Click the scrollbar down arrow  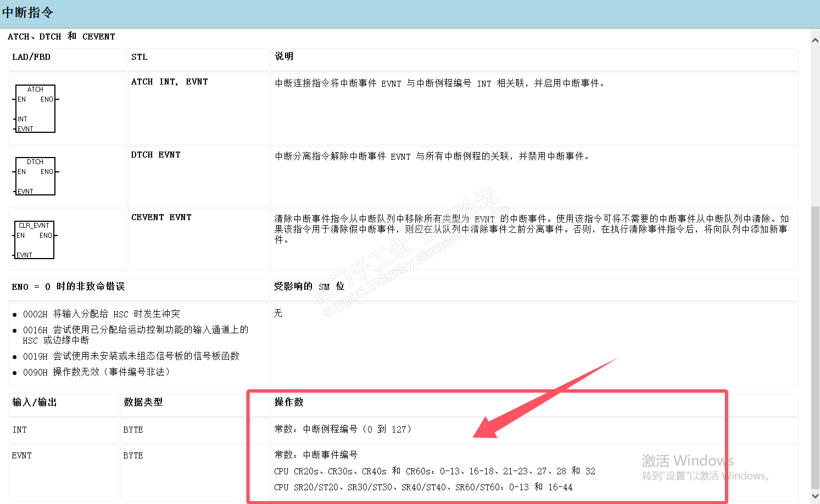815,496
